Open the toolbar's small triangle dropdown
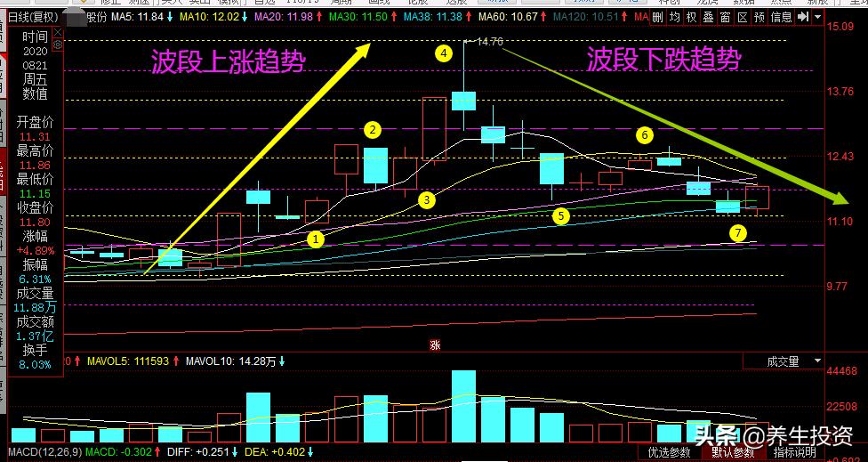This screenshot has width=868, height=462. [x=817, y=17]
